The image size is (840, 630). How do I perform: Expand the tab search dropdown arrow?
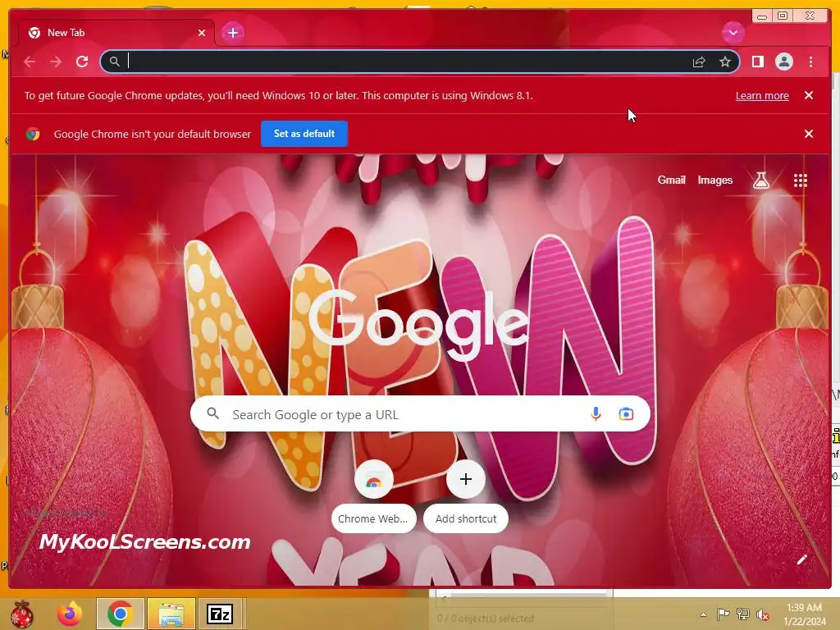click(733, 33)
